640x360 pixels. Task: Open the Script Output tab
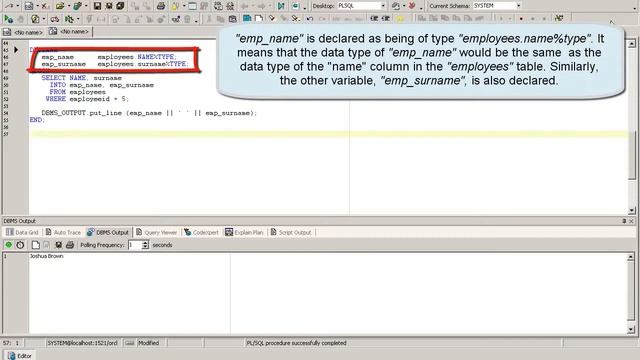(291, 232)
